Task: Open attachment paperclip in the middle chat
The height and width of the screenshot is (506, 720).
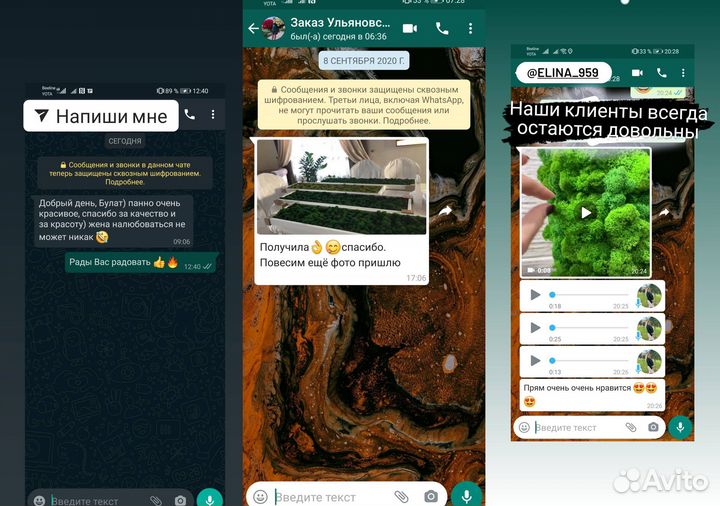Action: (401, 496)
